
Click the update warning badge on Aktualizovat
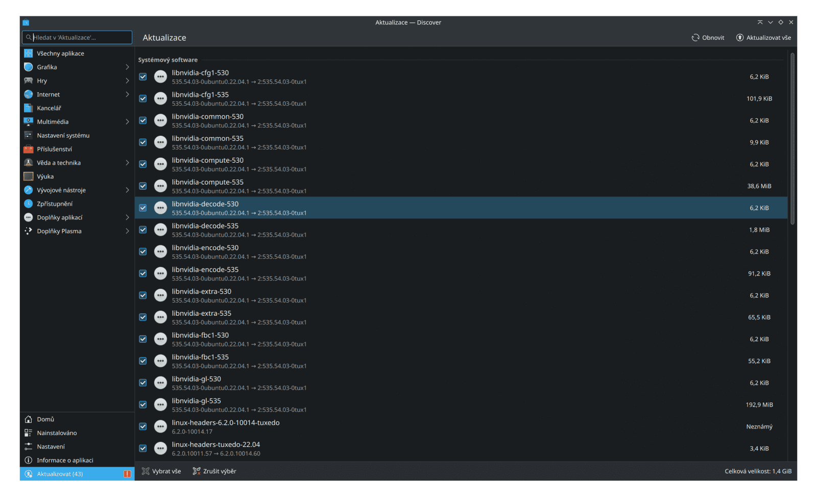[x=127, y=474]
